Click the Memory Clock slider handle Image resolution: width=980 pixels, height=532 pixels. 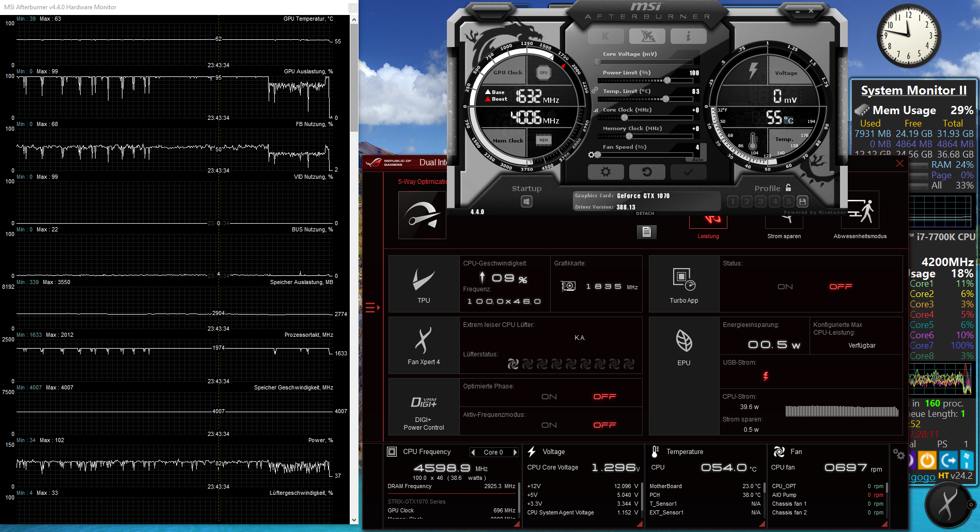click(629, 136)
